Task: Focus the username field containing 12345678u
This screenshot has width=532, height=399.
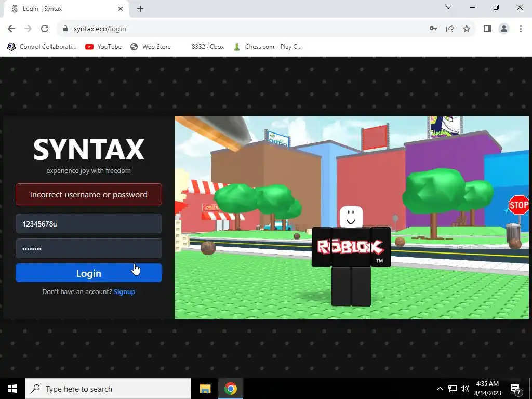Action: coord(88,223)
